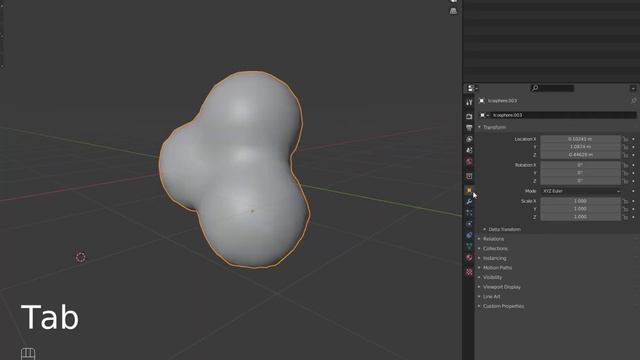This screenshot has height=360, width=640.
Task: Click the Properties search field
Action: 552,88
